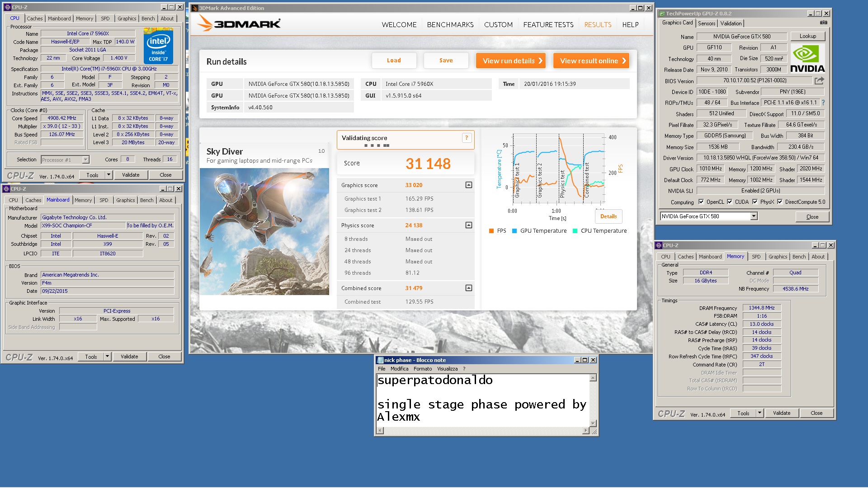Open Tools dropdown arrow in CPU-Z Memory window
Viewport: 868px width, 488px height.
tap(759, 413)
